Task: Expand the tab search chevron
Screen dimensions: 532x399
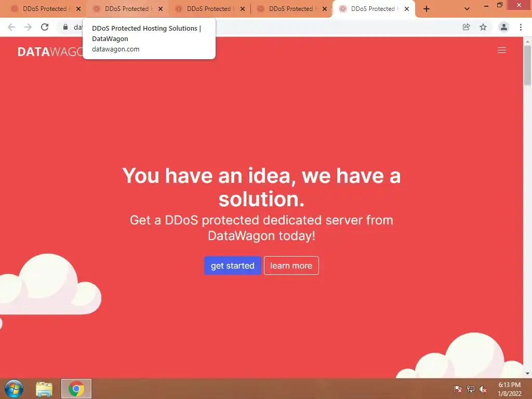Action: 467,9
